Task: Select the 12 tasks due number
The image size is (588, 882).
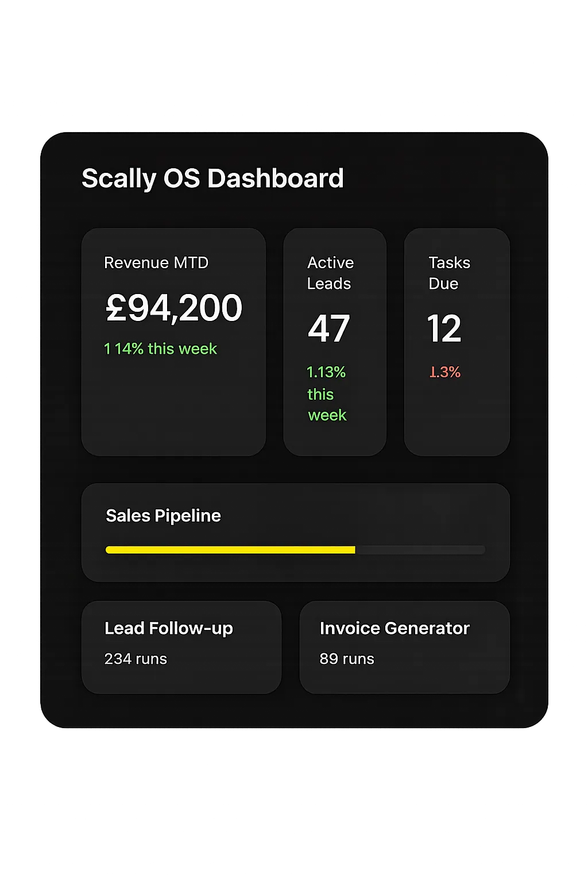Action: click(x=444, y=328)
